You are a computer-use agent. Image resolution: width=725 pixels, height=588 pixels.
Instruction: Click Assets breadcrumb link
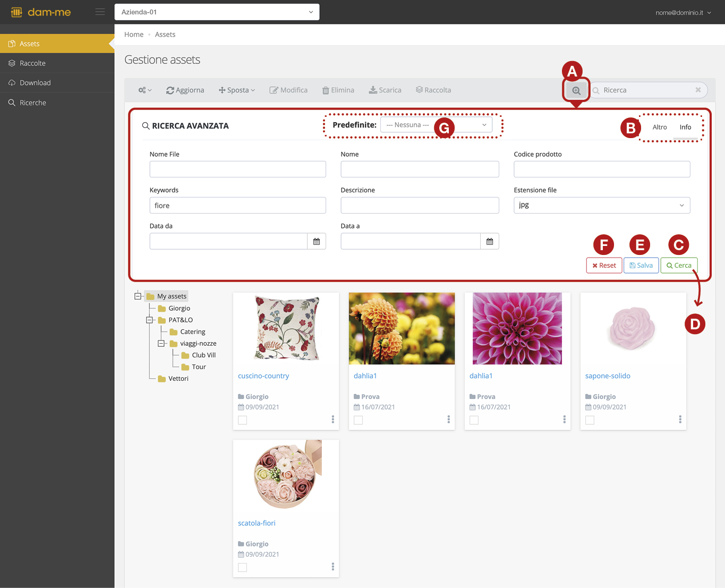coord(165,35)
